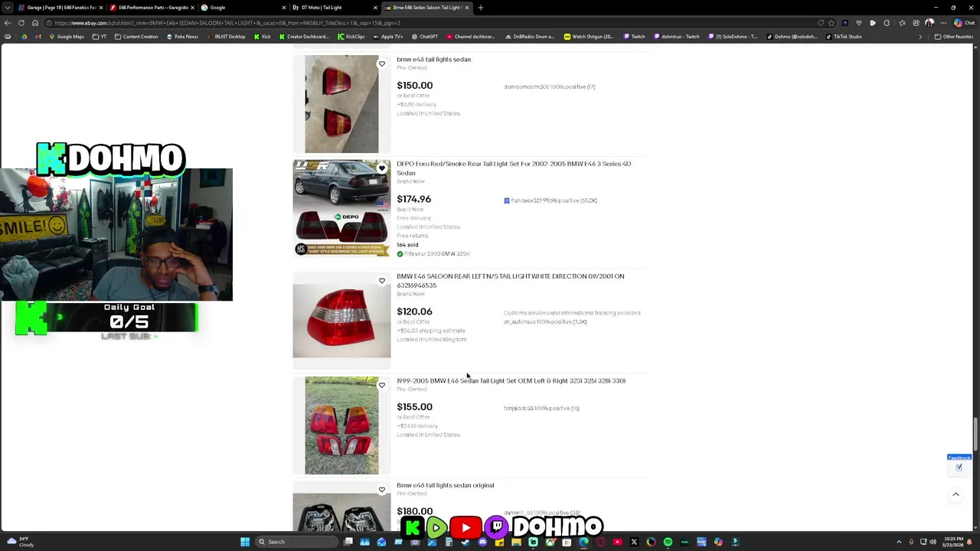The image size is (980, 551).
Task: Click the $174.96 price
Action: click(413, 199)
